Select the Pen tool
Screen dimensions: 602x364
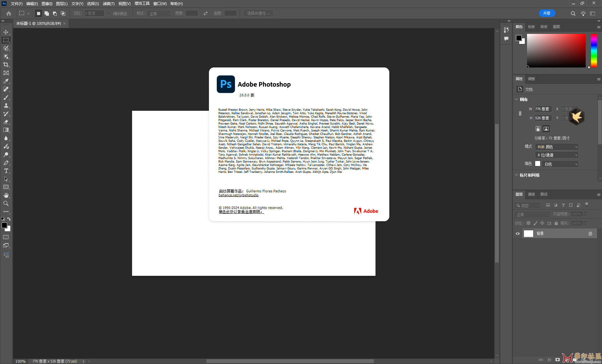click(6, 163)
